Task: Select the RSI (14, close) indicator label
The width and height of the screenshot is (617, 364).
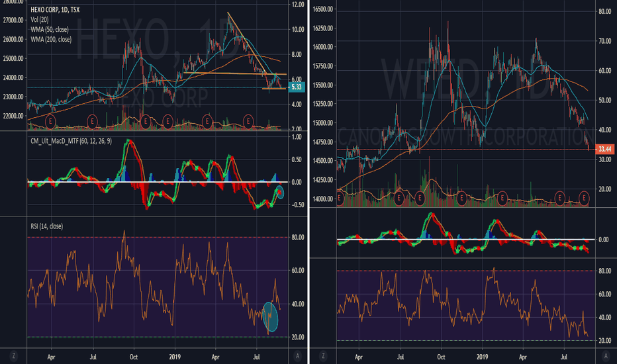Action: pos(46,226)
